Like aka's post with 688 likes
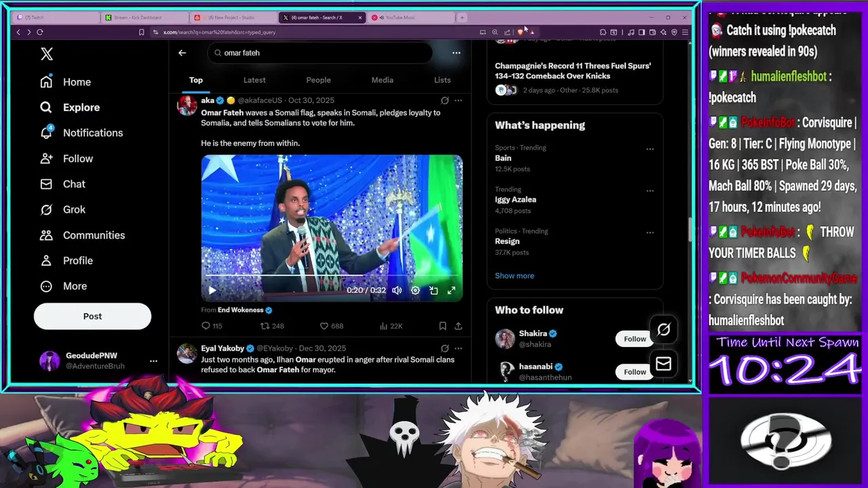The height and width of the screenshot is (488, 868). 331,326
